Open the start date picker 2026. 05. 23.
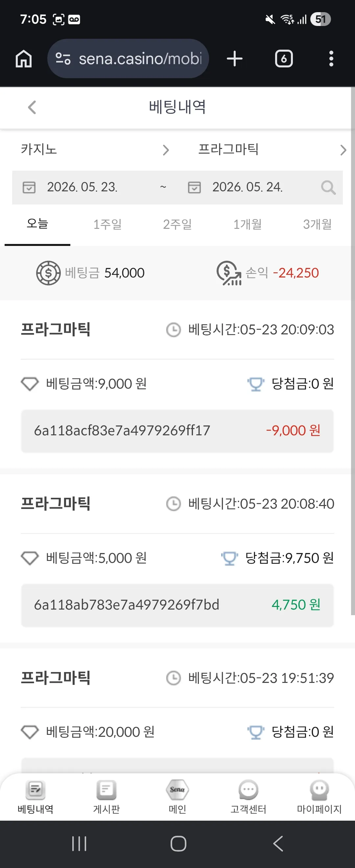Image resolution: width=355 pixels, height=868 pixels. [83, 187]
